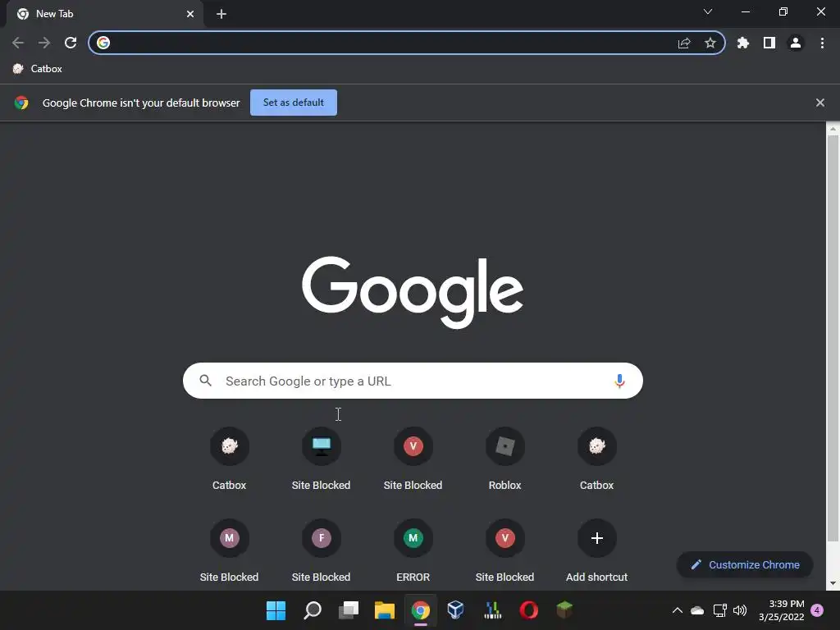Screen dimensions: 840x630
Task: Click the page vertical scrollbar
Action: (x=833, y=337)
